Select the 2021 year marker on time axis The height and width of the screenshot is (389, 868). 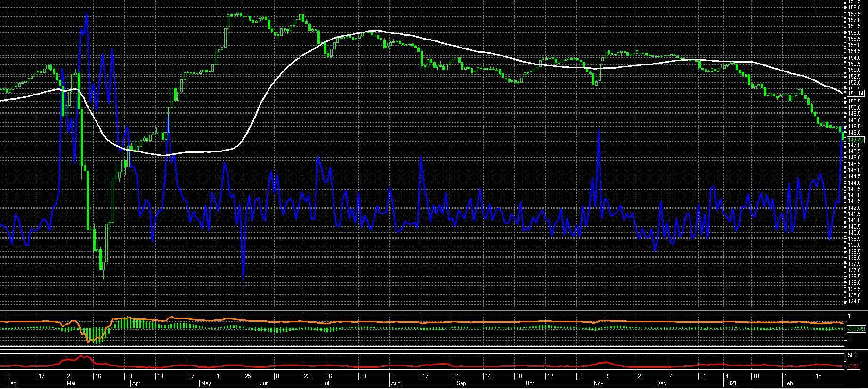coord(730,384)
